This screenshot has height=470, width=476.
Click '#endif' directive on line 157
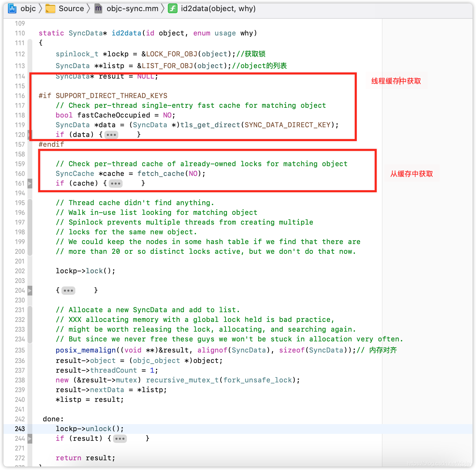tap(51, 144)
